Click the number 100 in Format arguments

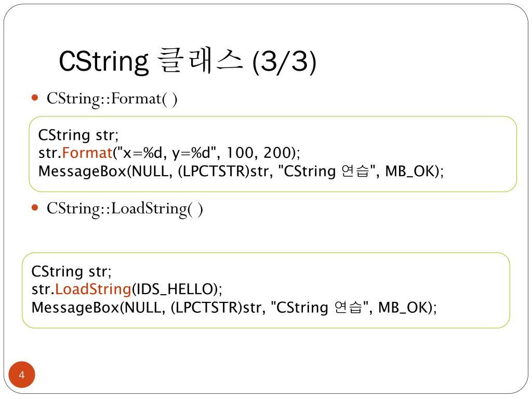click(240, 153)
